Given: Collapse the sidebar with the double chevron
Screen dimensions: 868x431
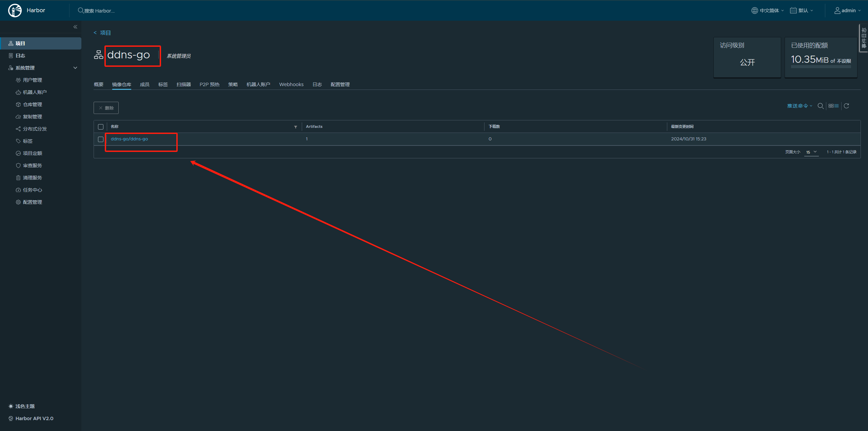Looking at the screenshot, I should 75,27.
